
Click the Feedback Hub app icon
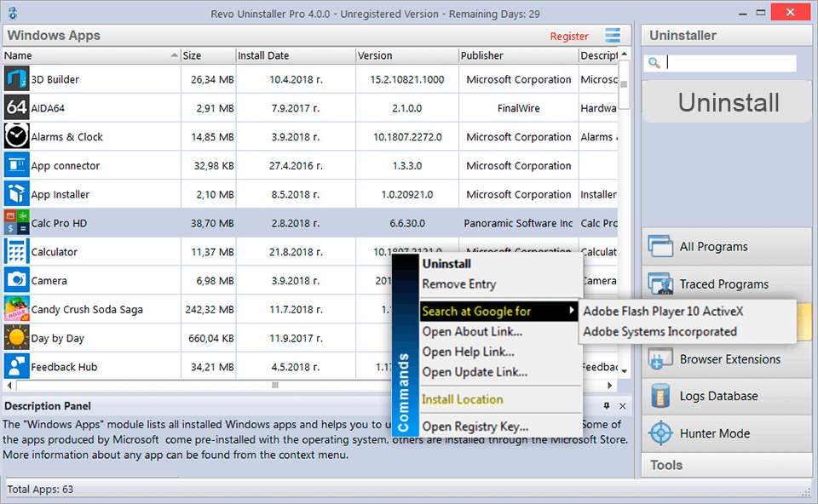coord(16,366)
